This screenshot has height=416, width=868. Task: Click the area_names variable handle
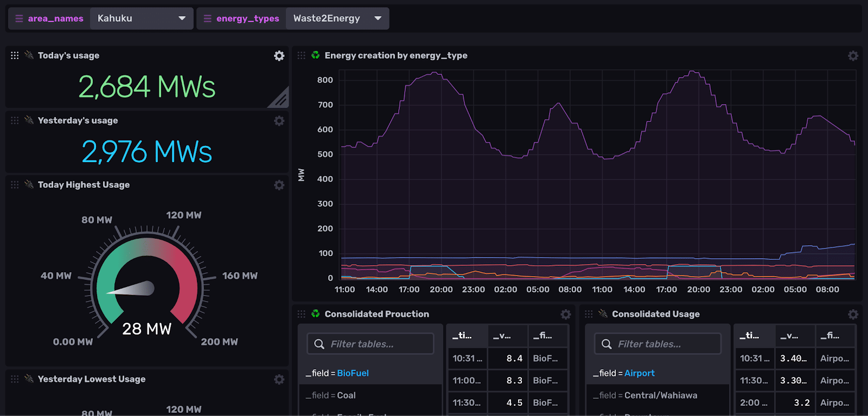(20, 18)
